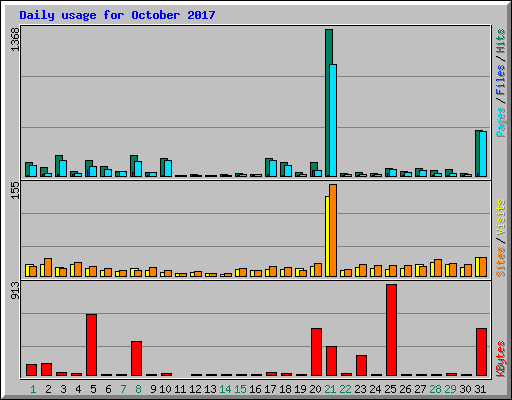Click the red KBytes bar for day 20
512x400 pixels.
[x=316, y=352]
